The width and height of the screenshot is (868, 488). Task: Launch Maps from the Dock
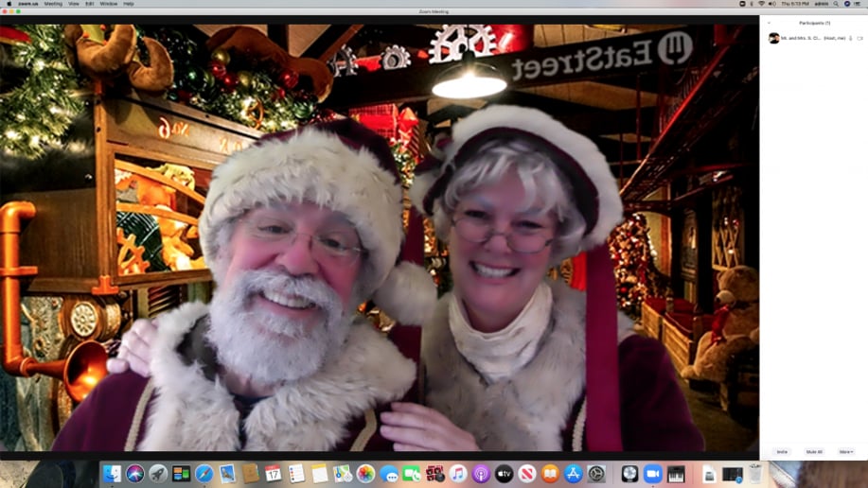[x=343, y=474]
